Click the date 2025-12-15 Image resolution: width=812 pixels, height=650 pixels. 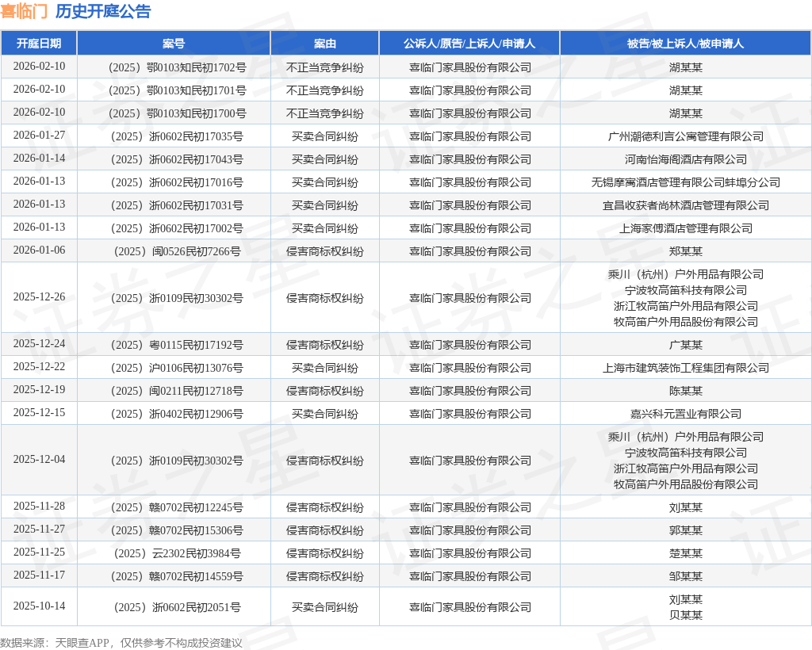click(39, 412)
